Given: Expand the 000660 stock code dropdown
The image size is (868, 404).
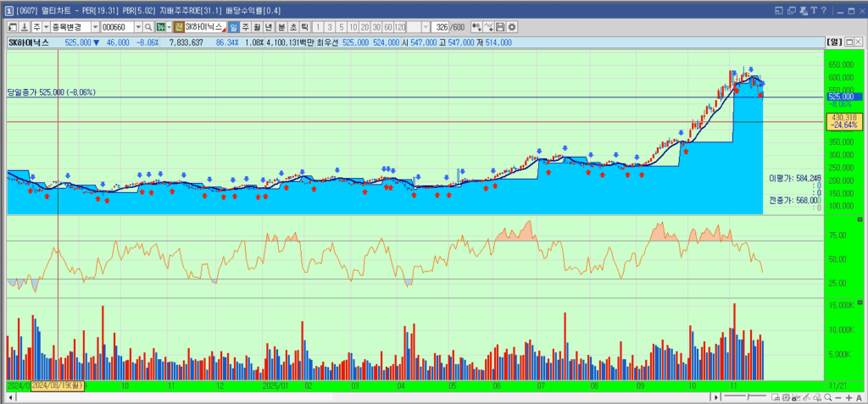Looking at the screenshot, I should click(138, 27).
